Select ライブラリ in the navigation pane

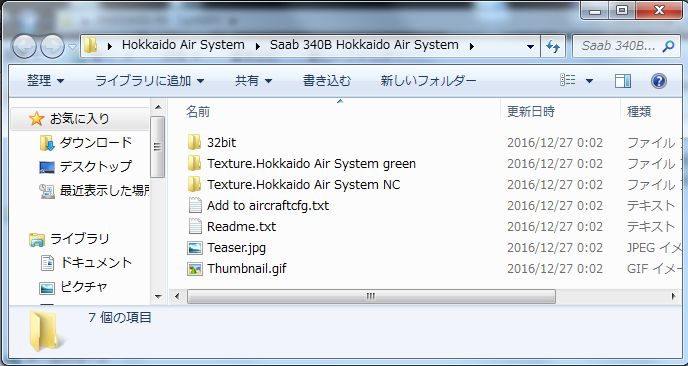click(79, 239)
